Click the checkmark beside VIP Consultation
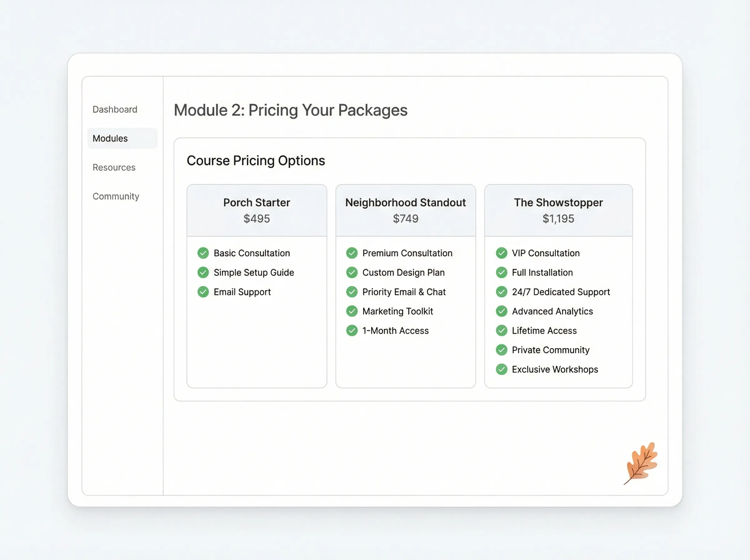750x560 pixels. [x=502, y=253]
